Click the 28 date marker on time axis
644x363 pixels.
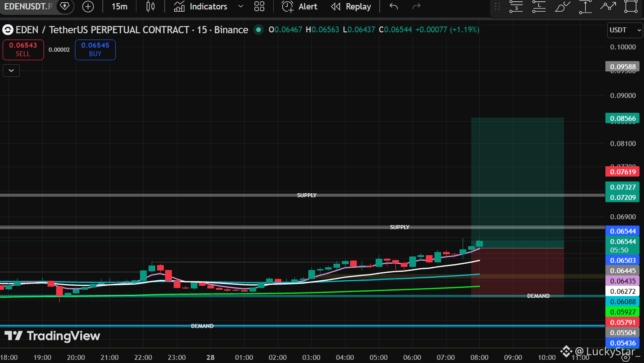(210, 358)
